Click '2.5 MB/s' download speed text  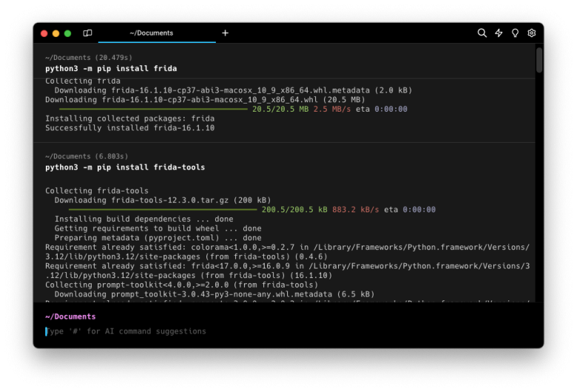[332, 109]
